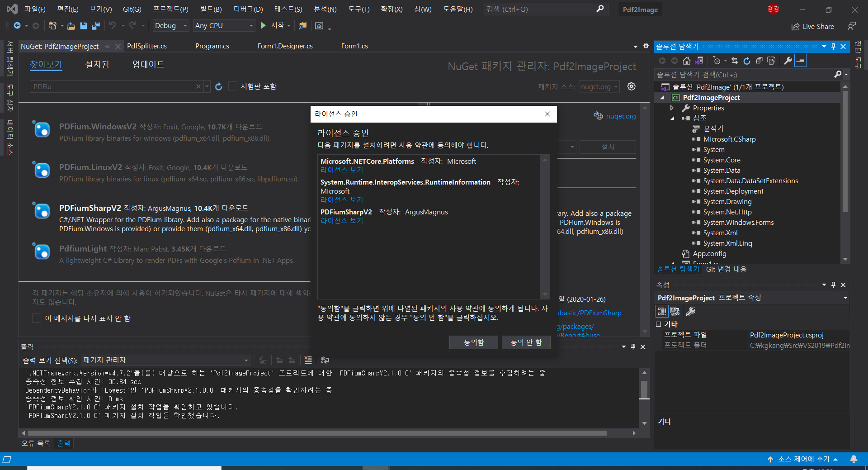Refresh the NuGet package search results
The image size is (868, 470).
click(x=219, y=86)
